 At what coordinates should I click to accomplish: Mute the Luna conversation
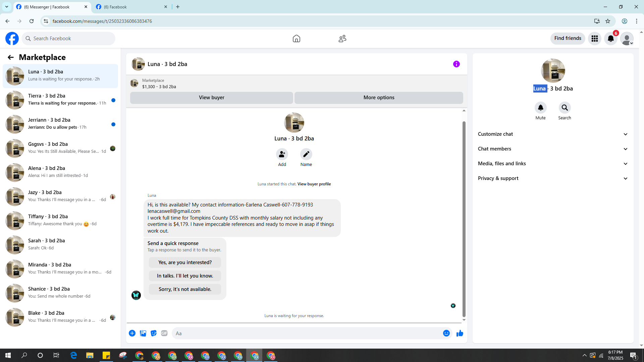click(x=540, y=108)
